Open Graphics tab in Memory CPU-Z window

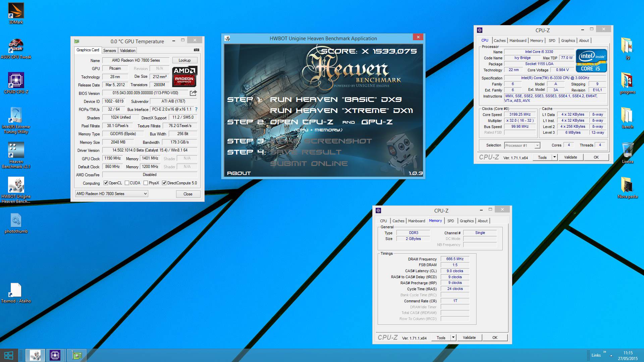[x=467, y=221]
